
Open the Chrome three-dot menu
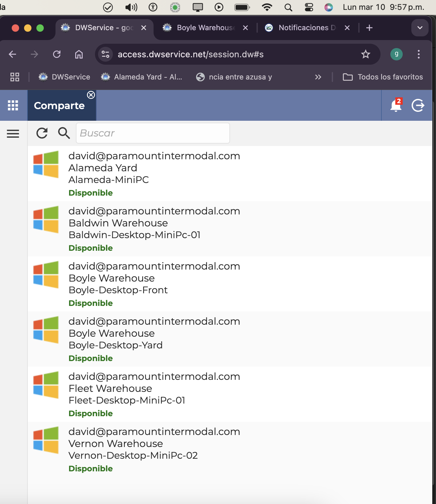coord(419,54)
